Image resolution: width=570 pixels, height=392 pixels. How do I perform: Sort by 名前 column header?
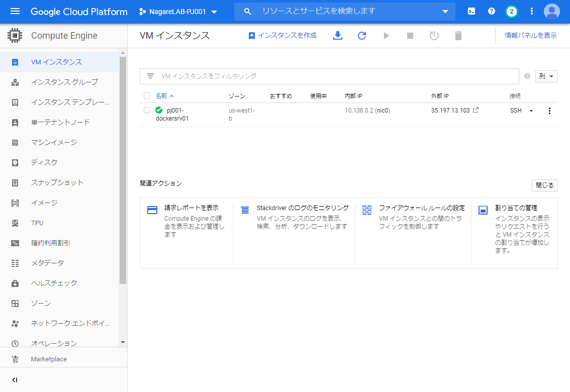point(164,96)
